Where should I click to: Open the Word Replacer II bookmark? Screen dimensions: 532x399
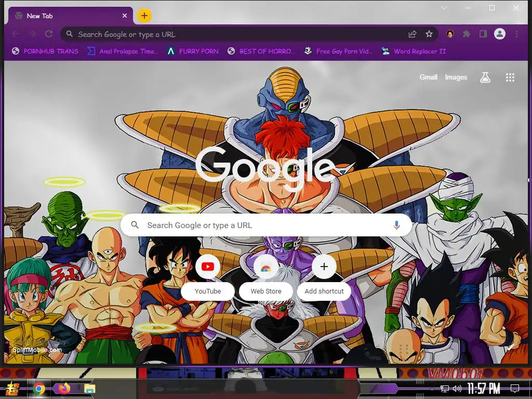(414, 51)
